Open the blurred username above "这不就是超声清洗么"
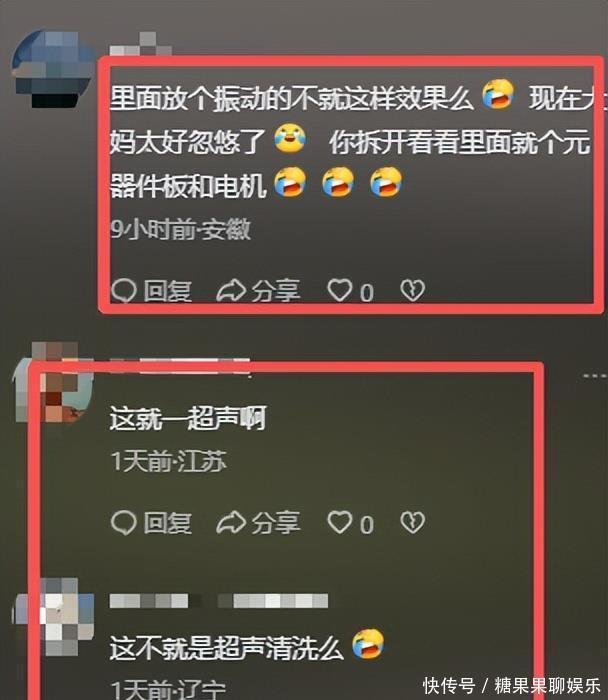The width and height of the screenshot is (608, 700). 219,601
